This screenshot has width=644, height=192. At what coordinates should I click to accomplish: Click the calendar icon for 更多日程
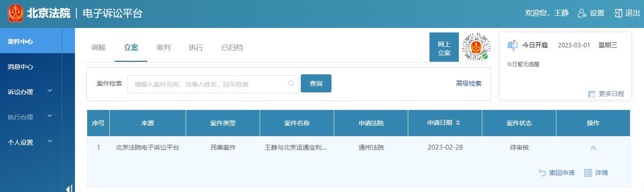coord(592,94)
